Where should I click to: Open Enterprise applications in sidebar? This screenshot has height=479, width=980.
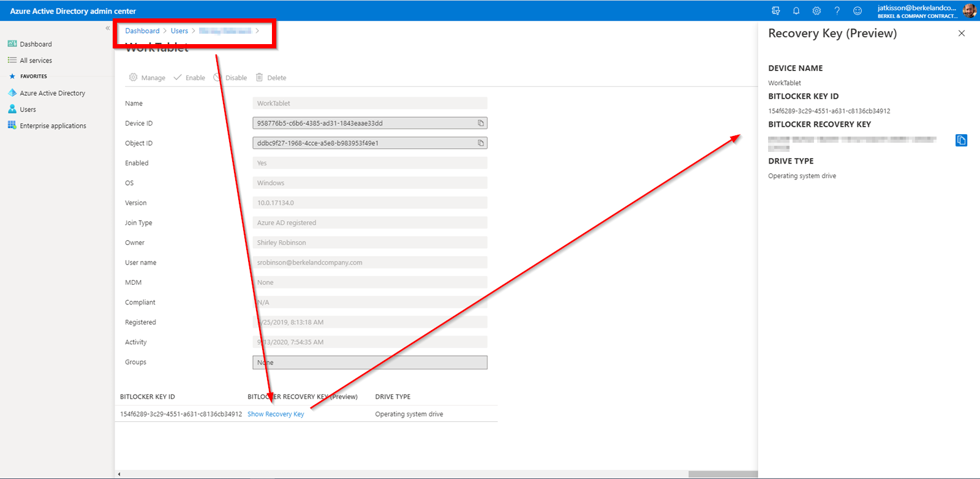(53, 126)
